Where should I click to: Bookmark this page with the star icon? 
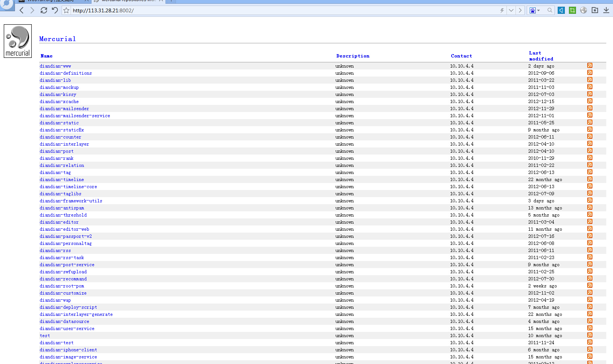[x=66, y=10]
